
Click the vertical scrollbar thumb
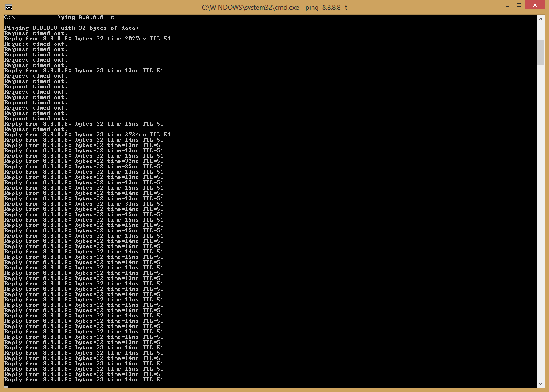(541, 52)
